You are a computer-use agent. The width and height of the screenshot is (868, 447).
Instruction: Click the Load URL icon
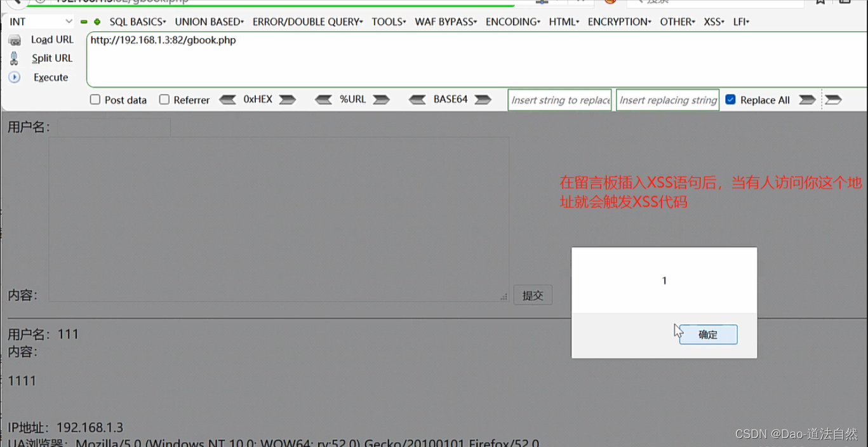click(15, 39)
